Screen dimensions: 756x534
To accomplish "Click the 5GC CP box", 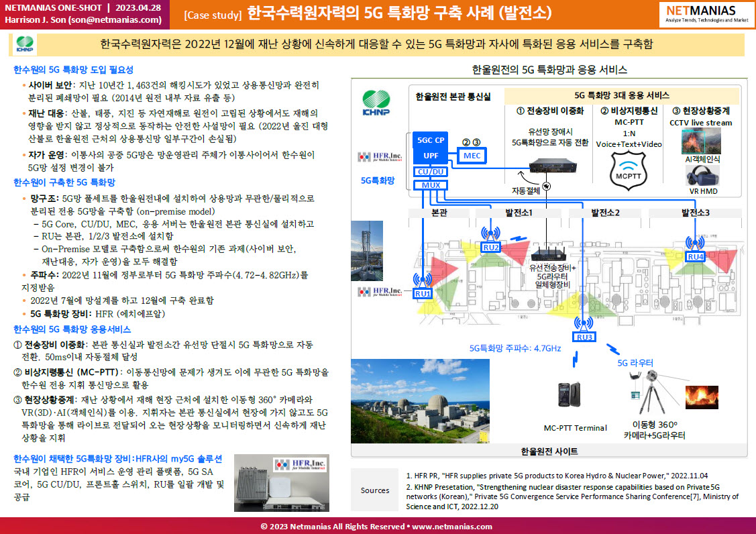I will pyautogui.click(x=431, y=140).
